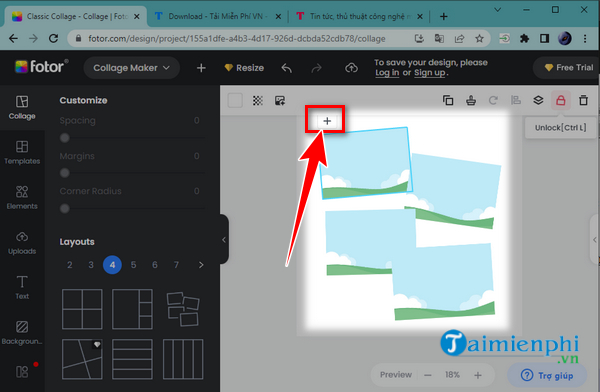Duplicate the selected element
Viewport: 600px width, 392px height.
click(x=448, y=100)
